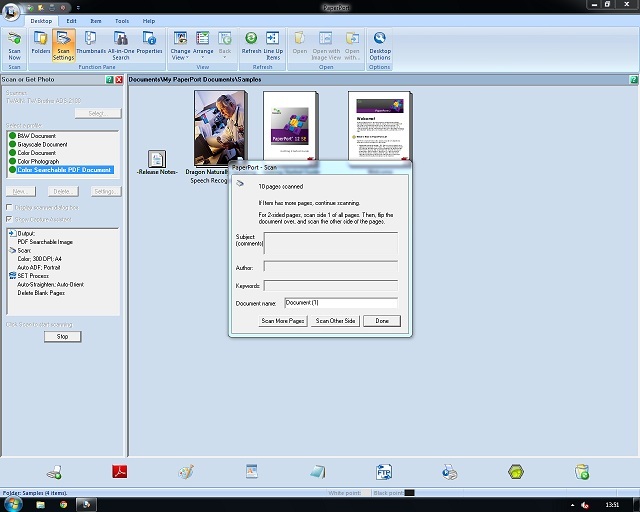640x512 pixels.
Task: Select the Grayscale Document profile
Action: (42, 144)
